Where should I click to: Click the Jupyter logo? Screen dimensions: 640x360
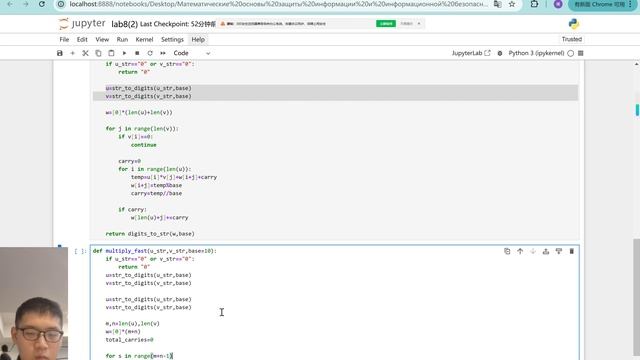[82, 24]
